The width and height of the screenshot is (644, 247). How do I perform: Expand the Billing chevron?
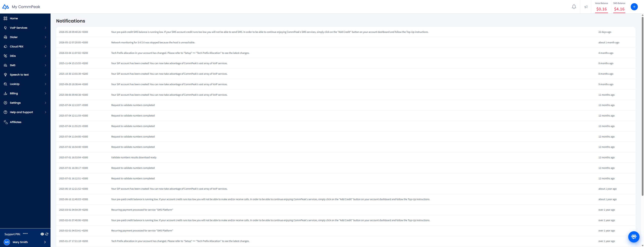tap(45, 93)
